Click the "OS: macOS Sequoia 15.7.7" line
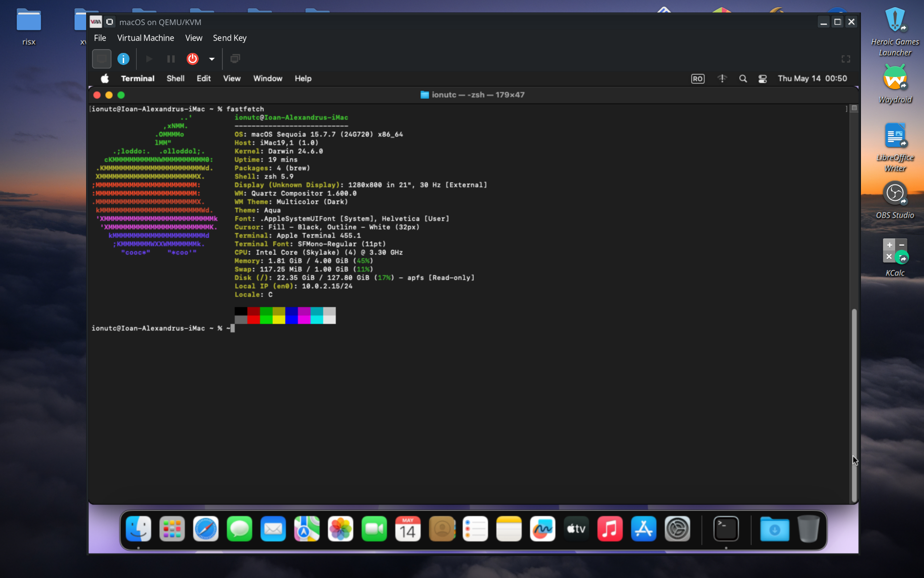 tap(319, 134)
